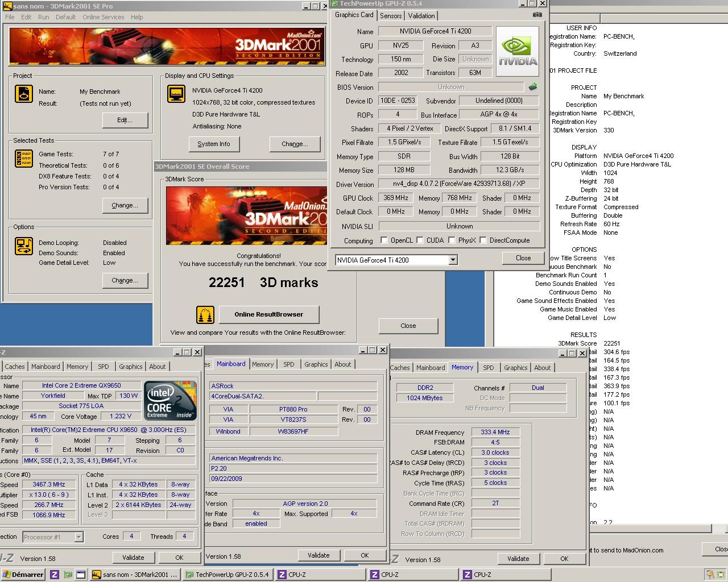Click the GPU Clock 369 MHz value
Image resolution: width=728 pixels, height=582 pixels.
pos(396,198)
